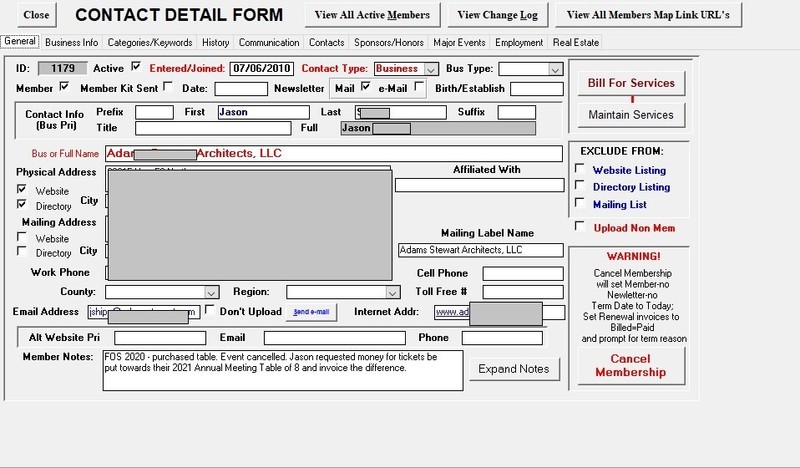Toggle Newsletter Mail checkbox
Screen dimensions: 800x468
click(365, 86)
